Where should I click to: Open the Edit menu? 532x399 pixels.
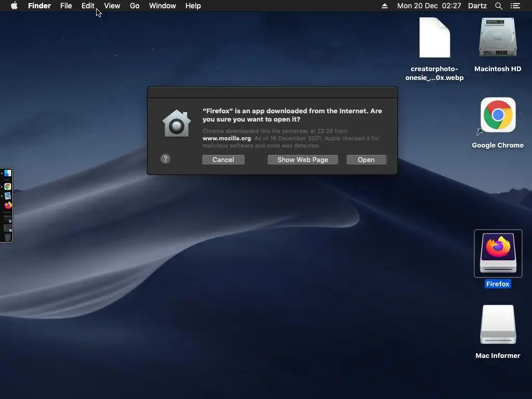click(88, 6)
